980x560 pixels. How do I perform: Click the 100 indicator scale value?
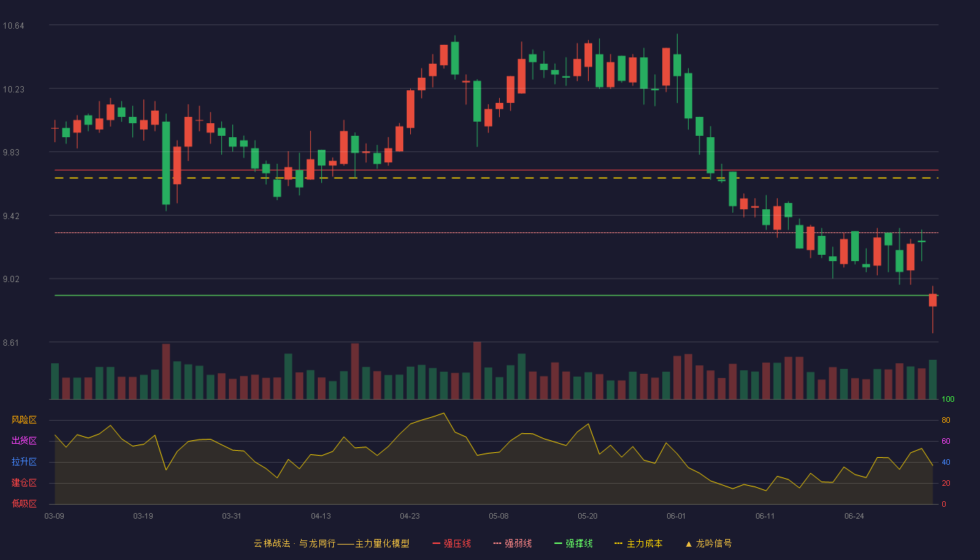(948, 400)
